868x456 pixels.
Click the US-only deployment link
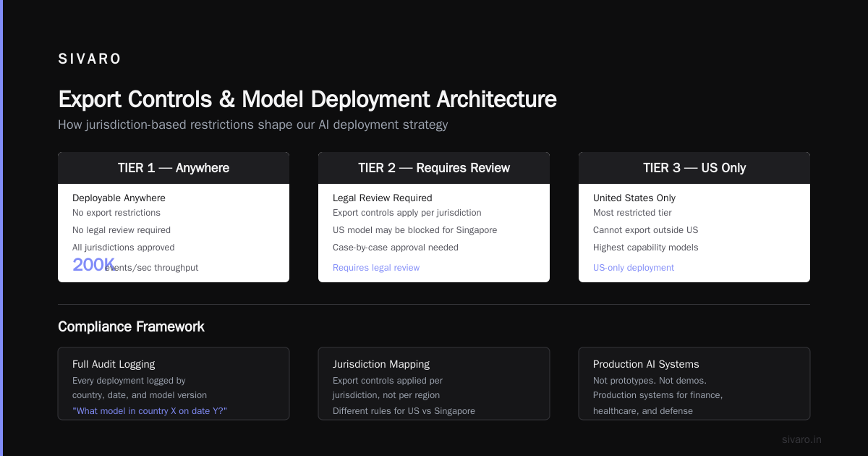tap(634, 268)
